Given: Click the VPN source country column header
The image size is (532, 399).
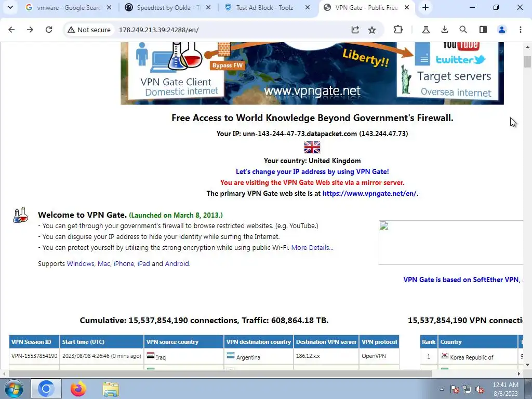Looking at the screenshot, I should 183,342.
